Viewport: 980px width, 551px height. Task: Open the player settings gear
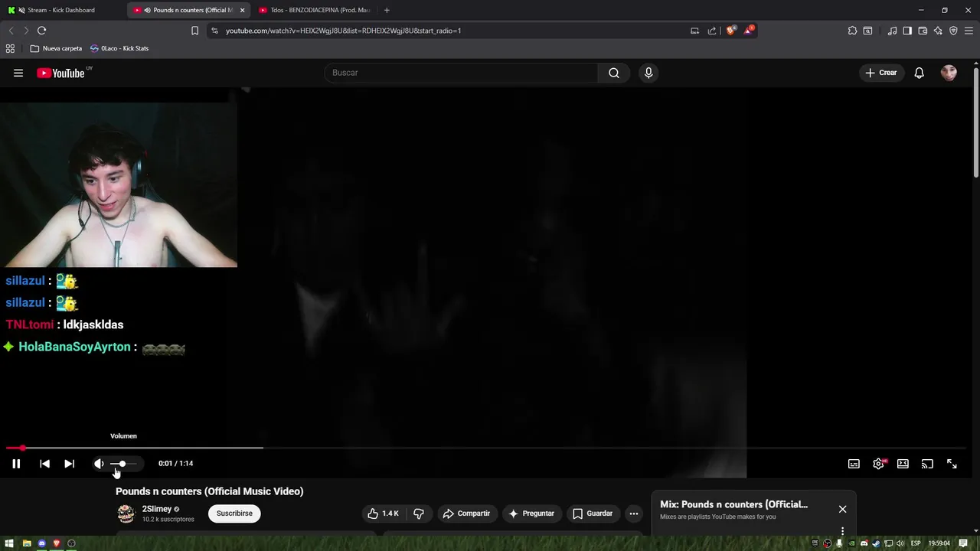pos(878,464)
